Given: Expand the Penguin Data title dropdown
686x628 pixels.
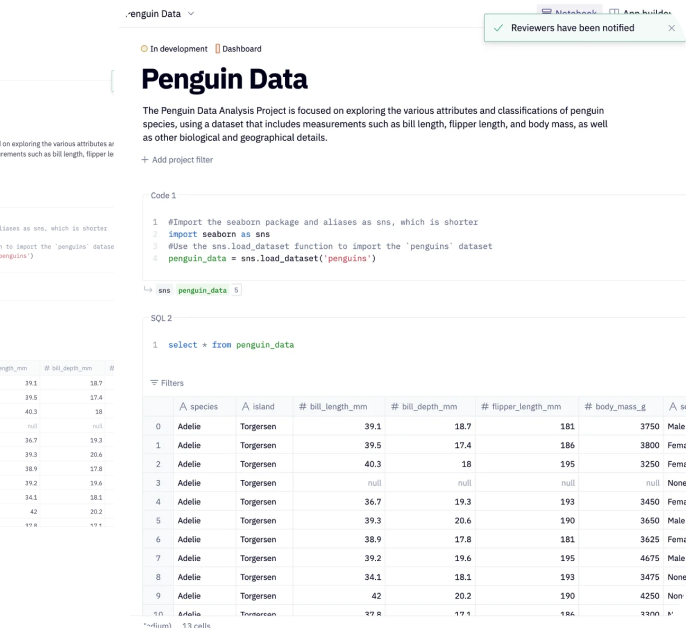Looking at the screenshot, I should [191, 14].
